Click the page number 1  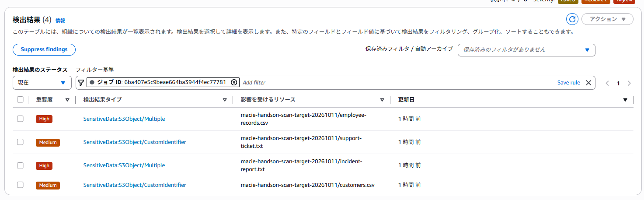tap(618, 83)
